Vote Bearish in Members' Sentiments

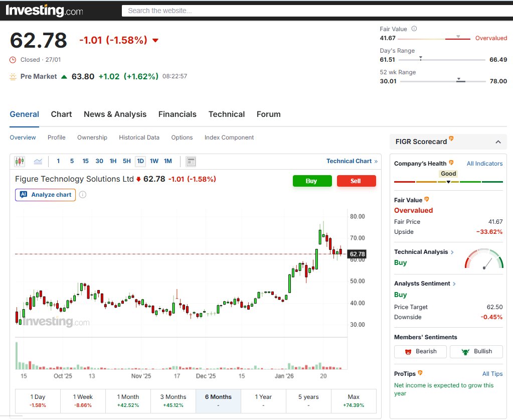point(420,352)
